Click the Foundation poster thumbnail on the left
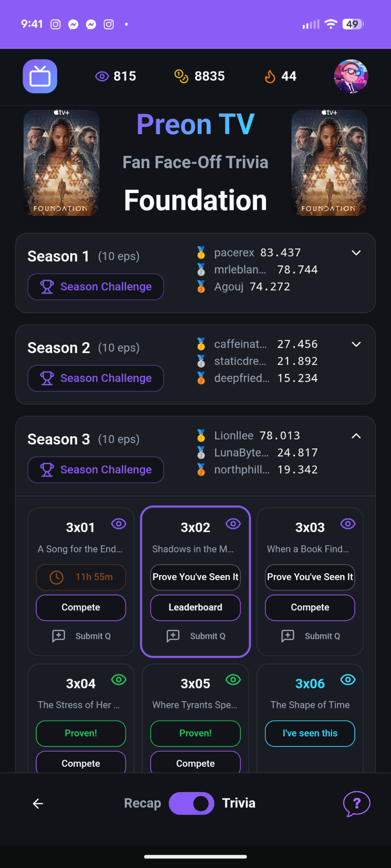 61,163
